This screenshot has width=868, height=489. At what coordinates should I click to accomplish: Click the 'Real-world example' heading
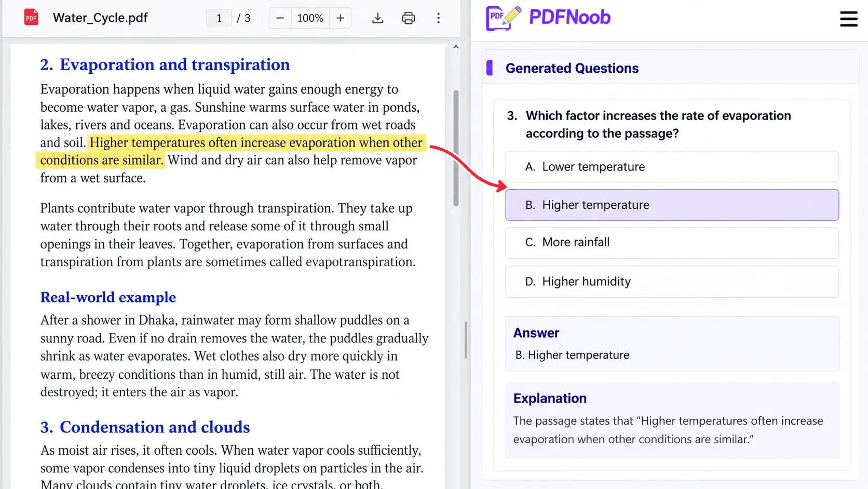(x=108, y=297)
